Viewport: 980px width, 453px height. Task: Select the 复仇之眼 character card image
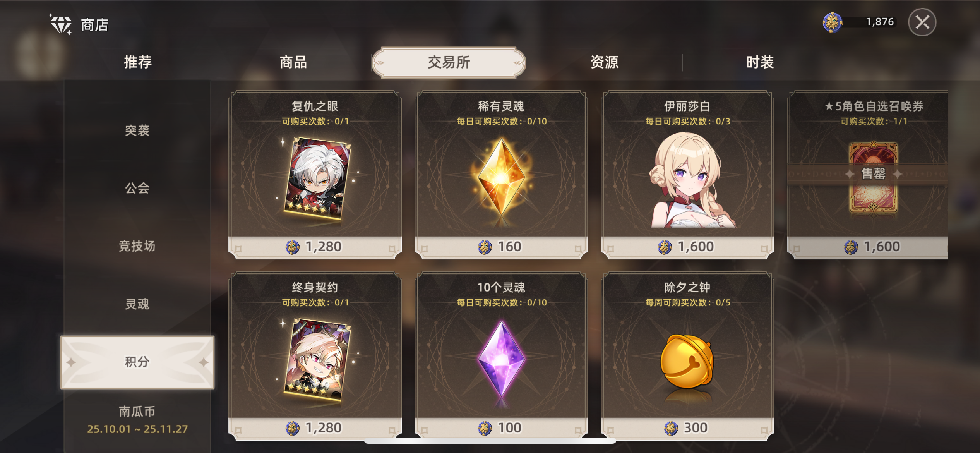(x=317, y=178)
